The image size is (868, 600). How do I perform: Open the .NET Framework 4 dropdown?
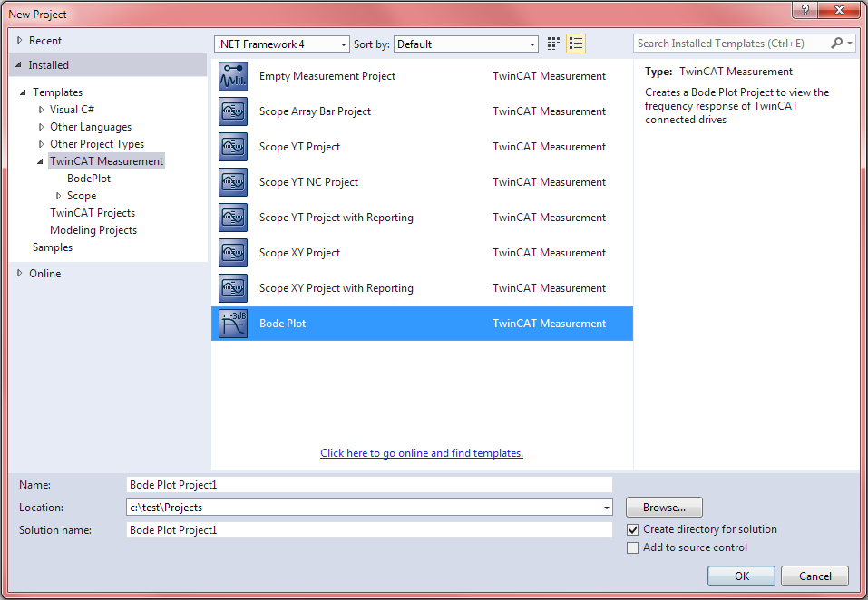282,44
